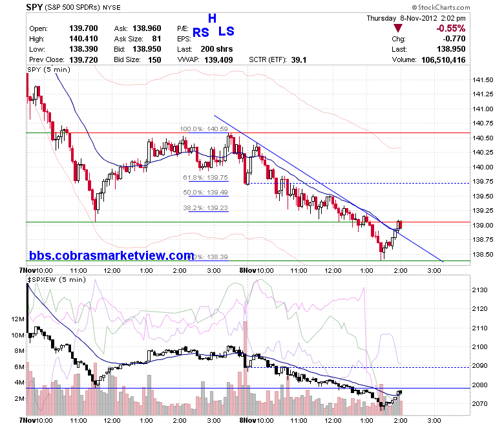Click the StockCharts.com copyright logo
This screenshot has width=504, height=426.
click(441, 7)
